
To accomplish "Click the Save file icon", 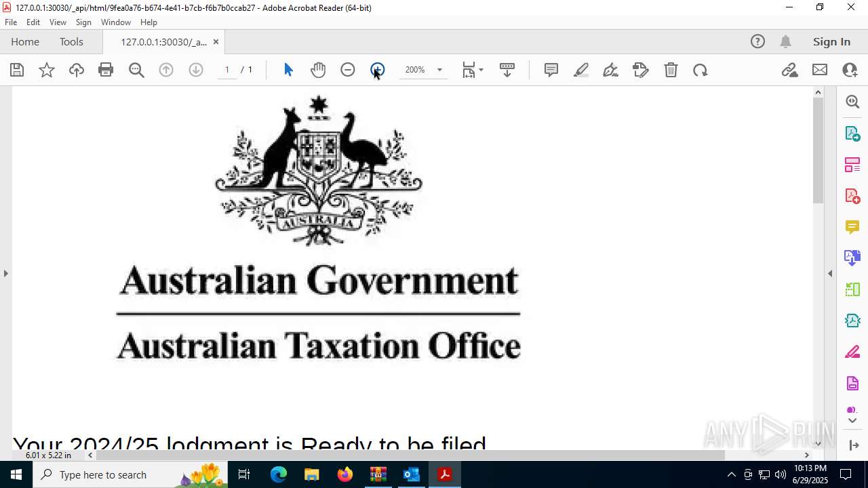I will point(17,70).
